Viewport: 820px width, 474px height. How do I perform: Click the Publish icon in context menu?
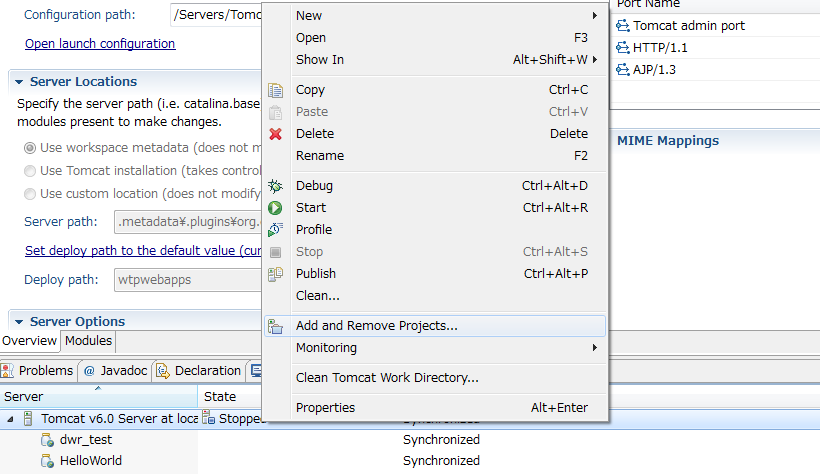click(276, 274)
